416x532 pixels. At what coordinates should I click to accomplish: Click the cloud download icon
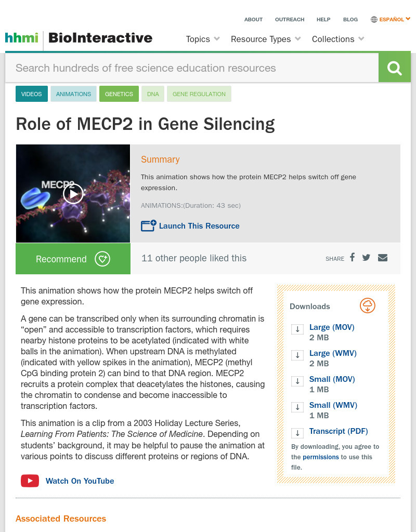click(368, 306)
